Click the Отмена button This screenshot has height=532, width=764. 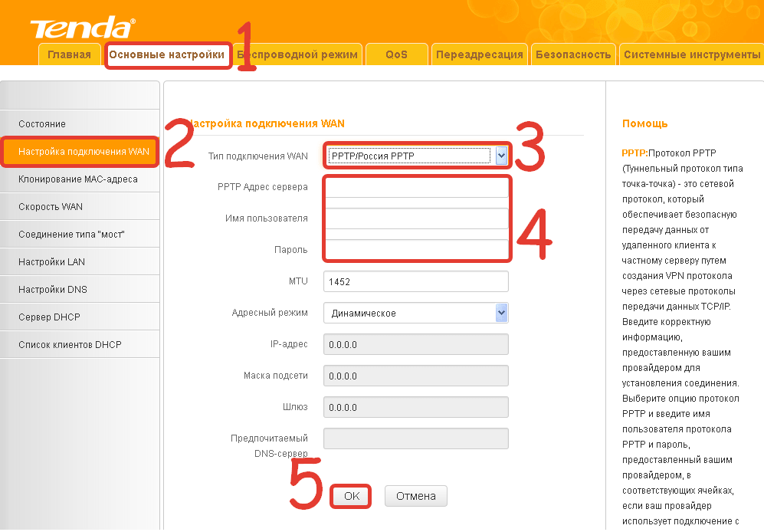click(x=415, y=496)
